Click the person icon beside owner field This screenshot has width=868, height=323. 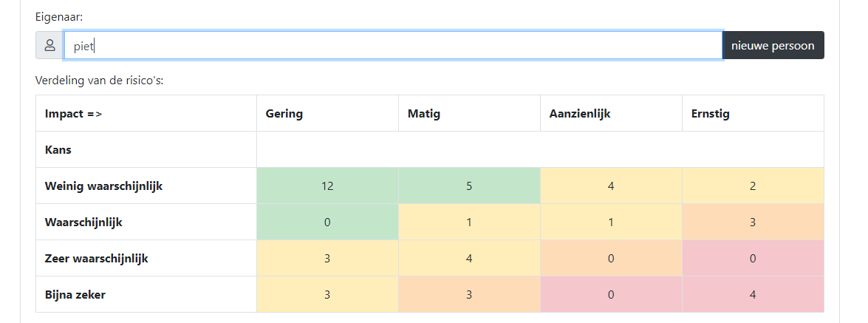click(49, 45)
